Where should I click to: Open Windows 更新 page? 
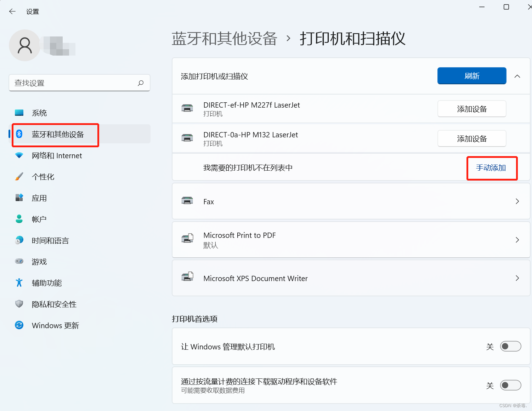[79, 325]
